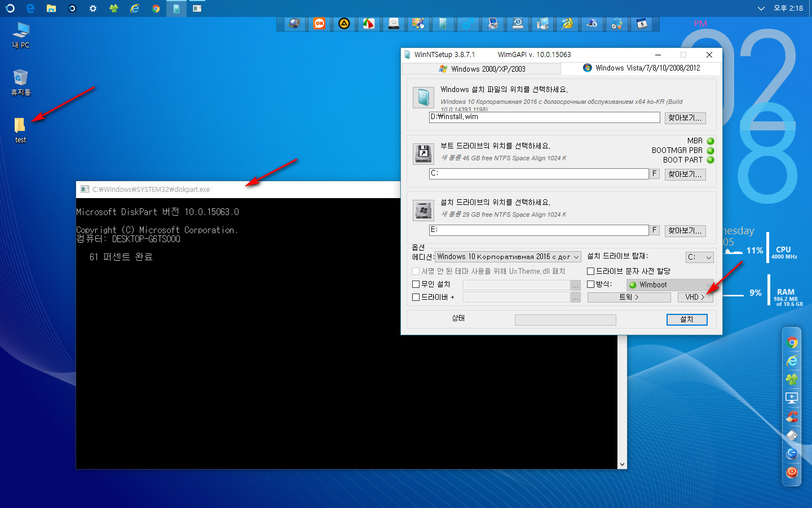Expand the 에디션 edition dropdown
This screenshot has width=812, height=508.
[x=508, y=257]
